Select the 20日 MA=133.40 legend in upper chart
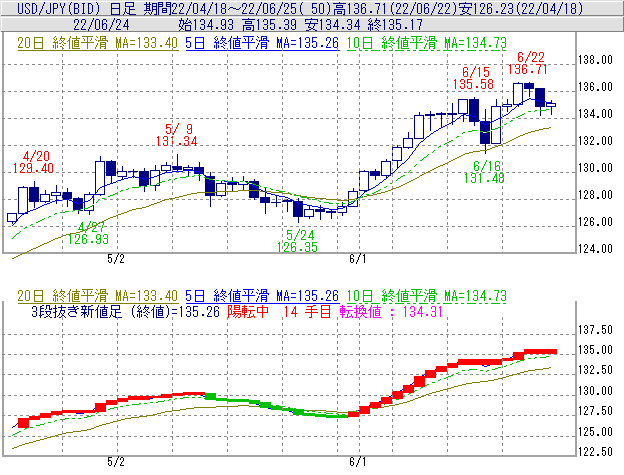The width and height of the screenshot is (624, 475). click(x=98, y=43)
